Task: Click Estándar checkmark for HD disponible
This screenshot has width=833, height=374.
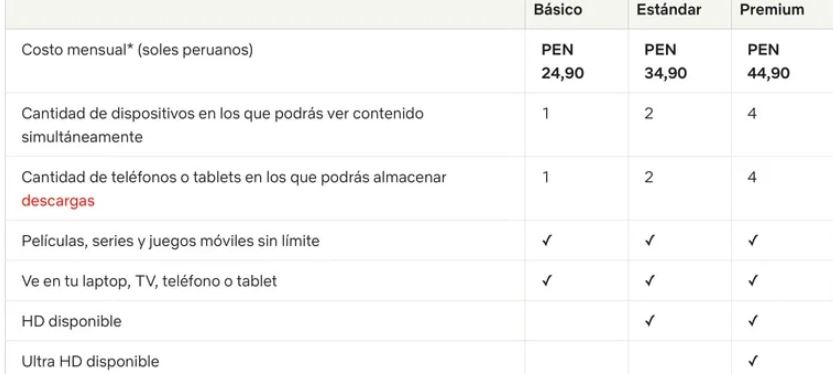Action: (x=649, y=321)
